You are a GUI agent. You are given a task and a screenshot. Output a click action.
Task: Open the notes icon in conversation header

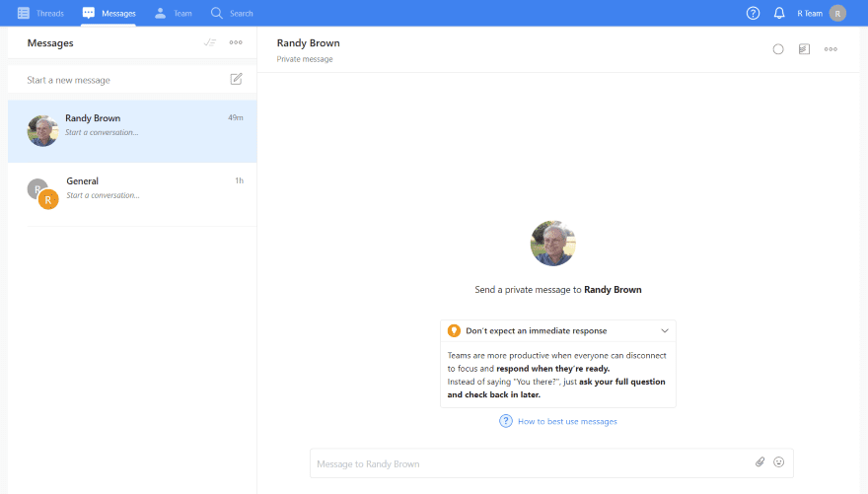(x=804, y=49)
